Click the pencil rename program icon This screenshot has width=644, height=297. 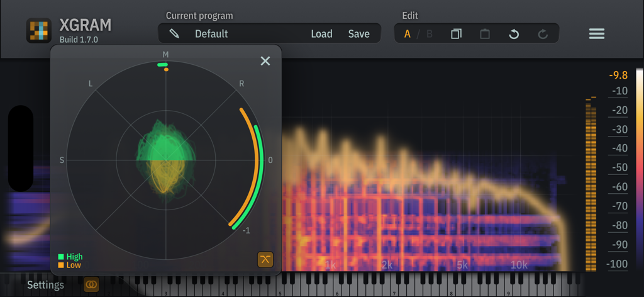point(174,34)
